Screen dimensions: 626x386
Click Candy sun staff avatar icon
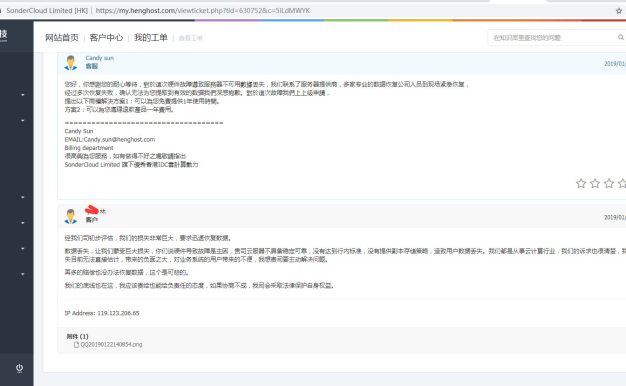tap(71, 63)
